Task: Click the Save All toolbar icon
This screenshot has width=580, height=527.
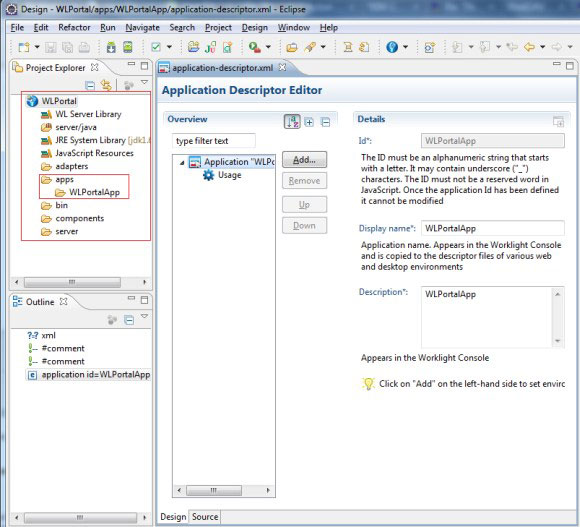Action: point(67,47)
